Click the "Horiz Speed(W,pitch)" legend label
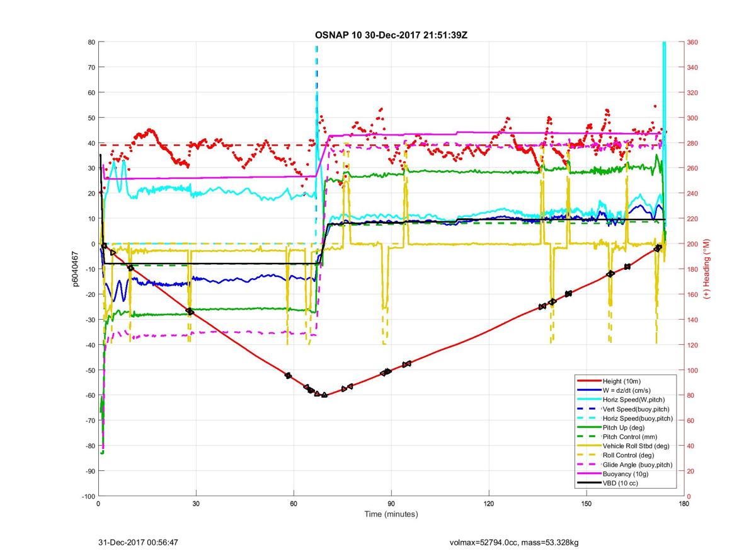 coord(634,400)
